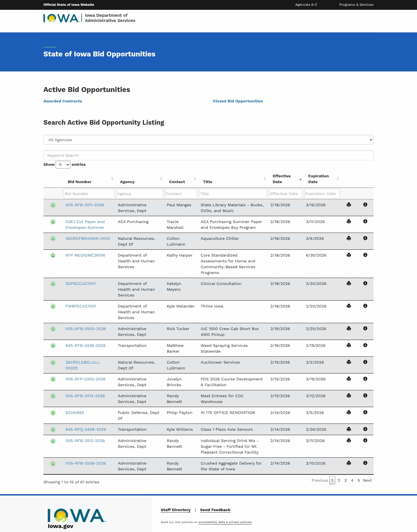This screenshot has width=417, height=532.
Task: Expand row details for bid 522A1493
Action: [x=53, y=413]
